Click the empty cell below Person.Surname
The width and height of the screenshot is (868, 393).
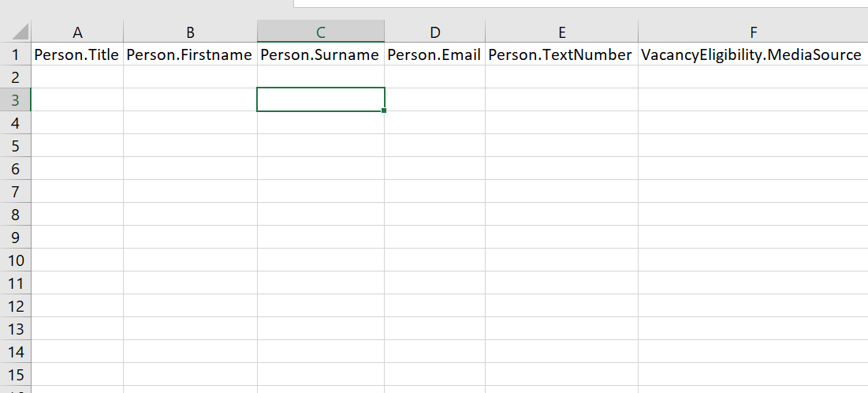[320, 77]
